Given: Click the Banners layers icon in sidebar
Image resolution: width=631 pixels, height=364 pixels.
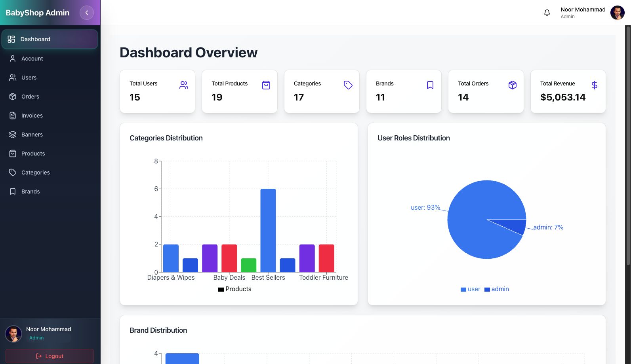Looking at the screenshot, I should coord(13,135).
